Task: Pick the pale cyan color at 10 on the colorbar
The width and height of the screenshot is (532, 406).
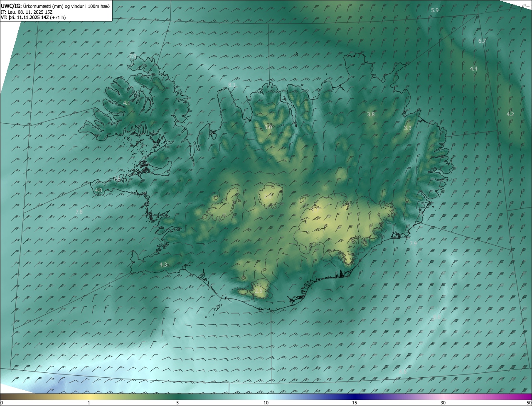Action: (266, 396)
